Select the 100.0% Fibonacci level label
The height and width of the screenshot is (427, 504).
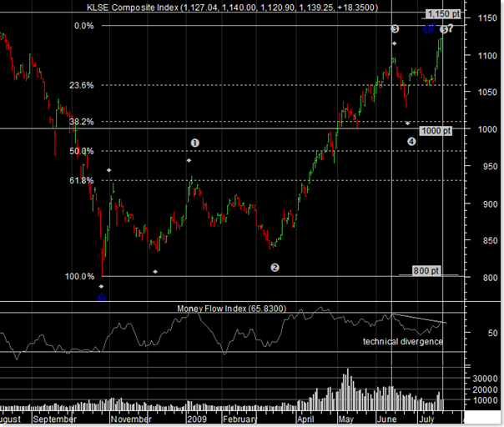(x=80, y=276)
